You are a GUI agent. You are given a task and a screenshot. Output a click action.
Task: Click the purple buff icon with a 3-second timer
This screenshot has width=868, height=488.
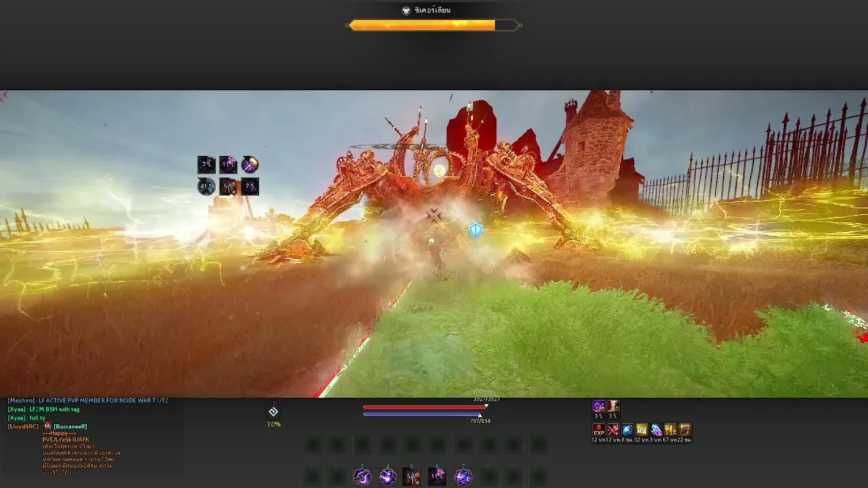tap(598, 406)
